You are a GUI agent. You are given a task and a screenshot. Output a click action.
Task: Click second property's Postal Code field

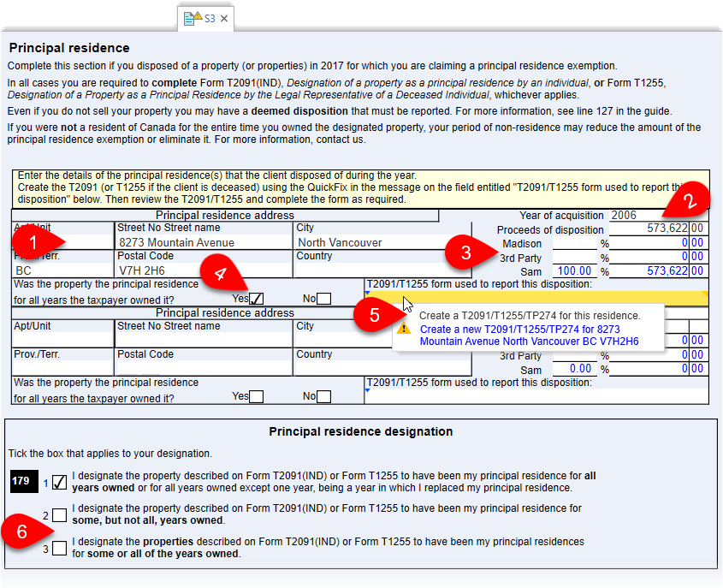tap(204, 369)
